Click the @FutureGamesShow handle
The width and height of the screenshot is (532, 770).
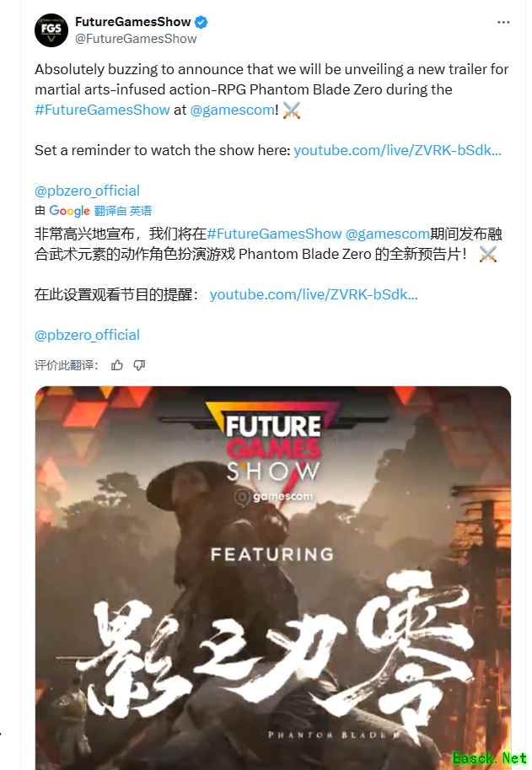pyautogui.click(x=136, y=39)
